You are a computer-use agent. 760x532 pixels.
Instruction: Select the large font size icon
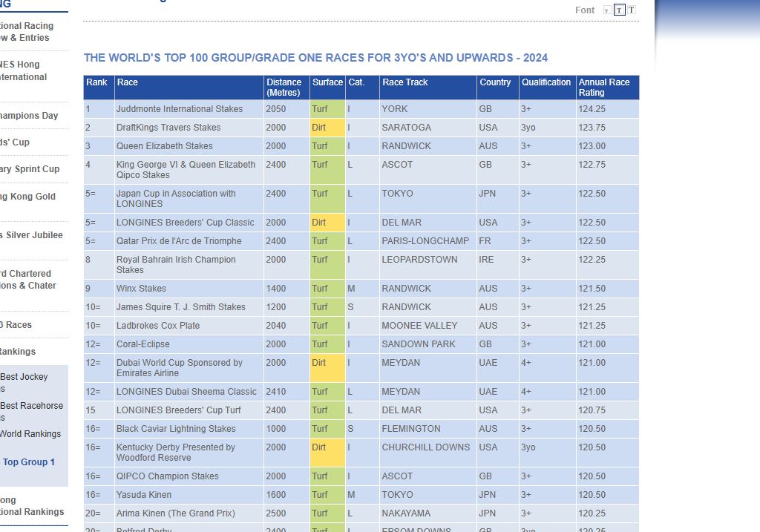coord(632,10)
